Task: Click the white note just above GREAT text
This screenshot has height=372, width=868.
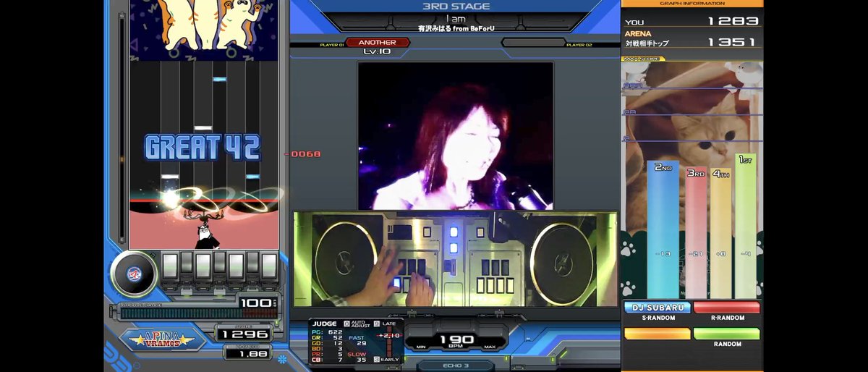Action: 203,128
